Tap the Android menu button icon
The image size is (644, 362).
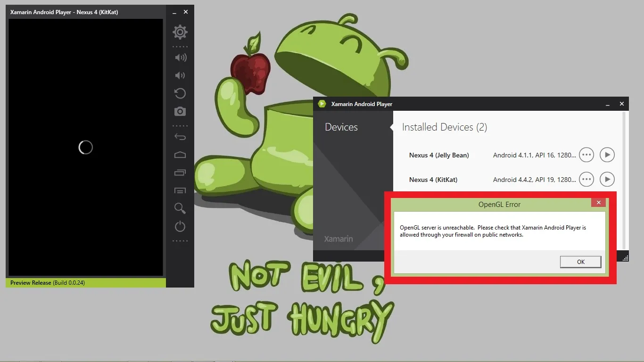point(180,190)
